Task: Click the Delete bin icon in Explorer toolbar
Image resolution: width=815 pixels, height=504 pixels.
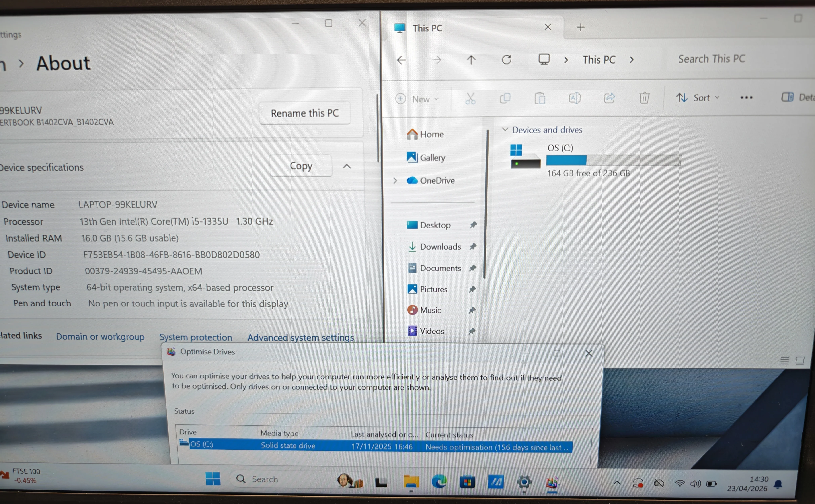Action: (x=644, y=98)
